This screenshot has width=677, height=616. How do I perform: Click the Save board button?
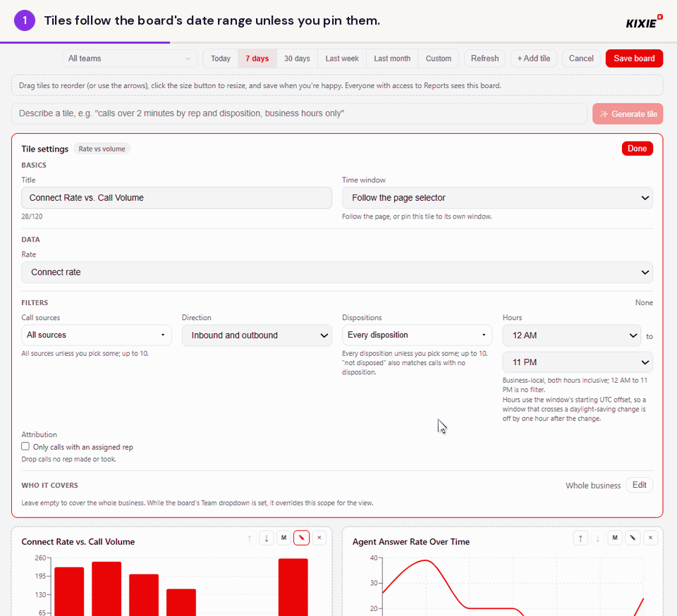[x=634, y=58]
